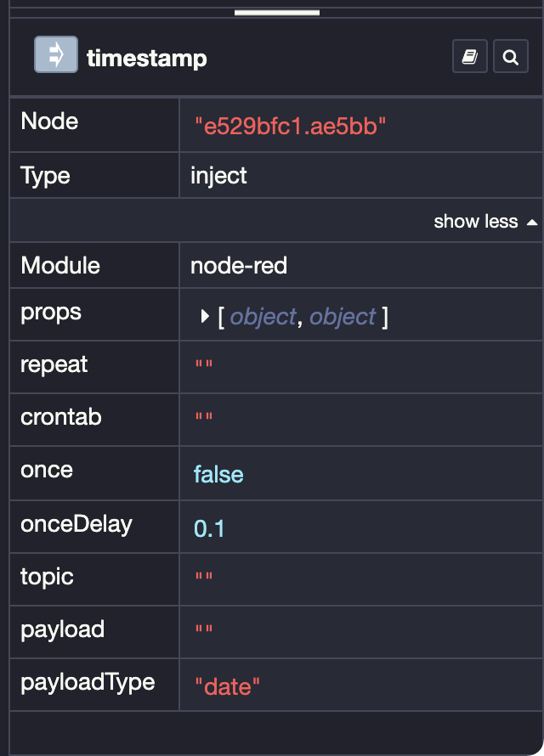Click the timestamp node title text
The height and width of the screenshot is (756, 544).
click(146, 57)
